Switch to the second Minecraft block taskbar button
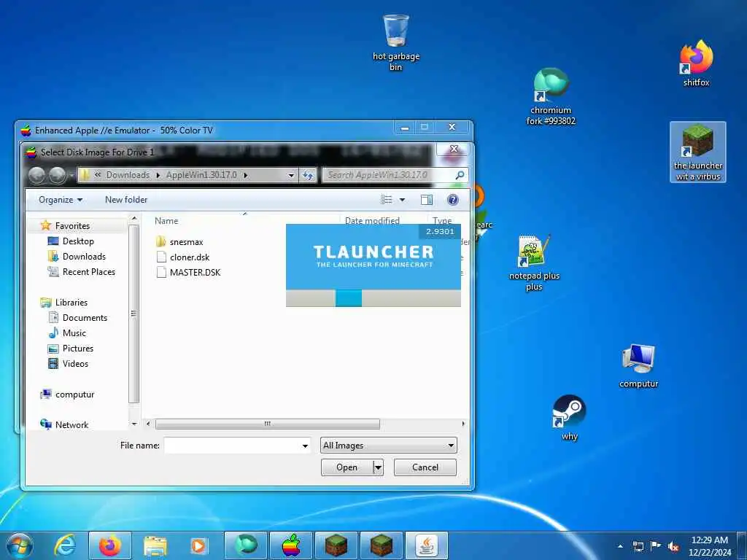The image size is (747, 560). point(381,545)
